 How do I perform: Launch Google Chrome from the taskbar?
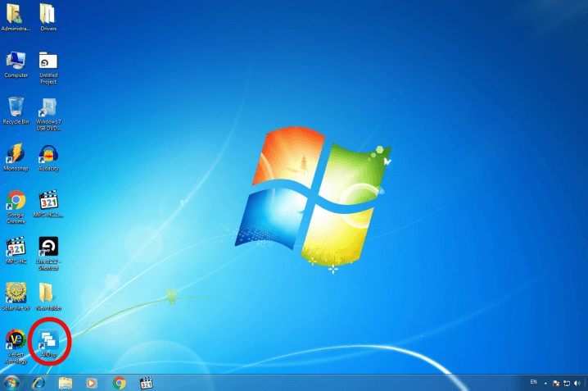(x=120, y=383)
